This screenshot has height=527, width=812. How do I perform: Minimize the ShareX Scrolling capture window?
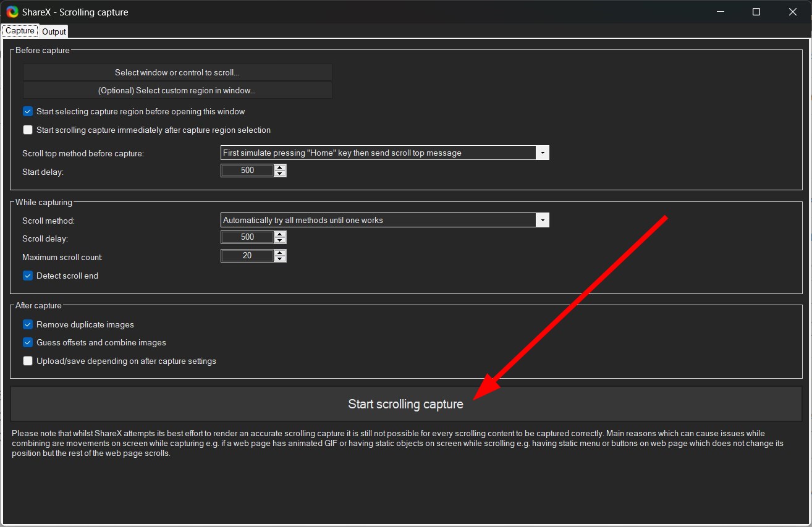(x=719, y=12)
